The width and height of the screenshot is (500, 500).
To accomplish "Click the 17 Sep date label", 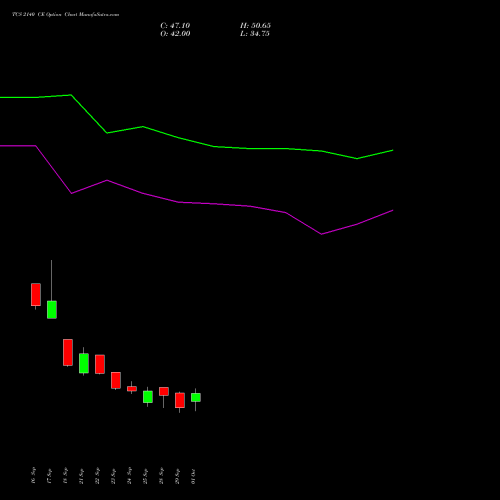I will (49, 476).
